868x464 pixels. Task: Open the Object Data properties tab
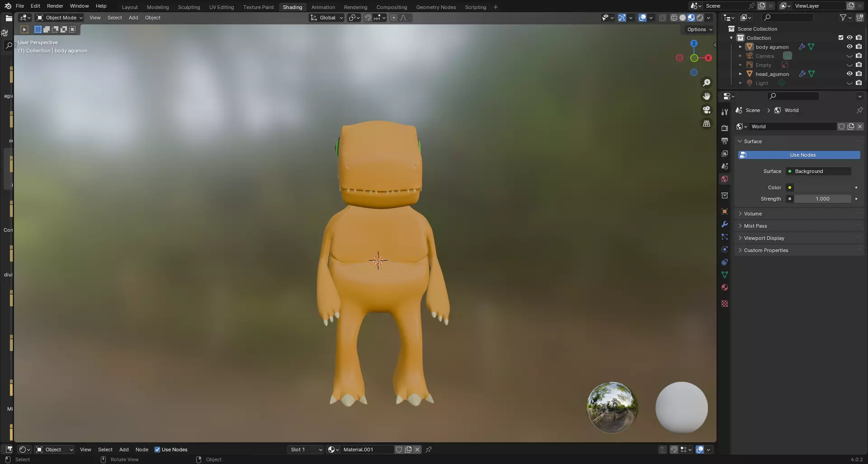(x=725, y=275)
